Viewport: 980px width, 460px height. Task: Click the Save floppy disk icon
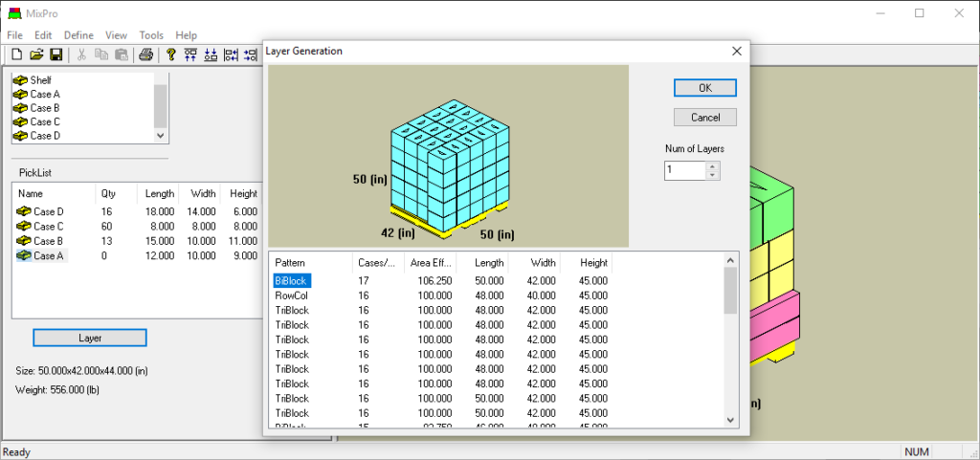click(56, 55)
